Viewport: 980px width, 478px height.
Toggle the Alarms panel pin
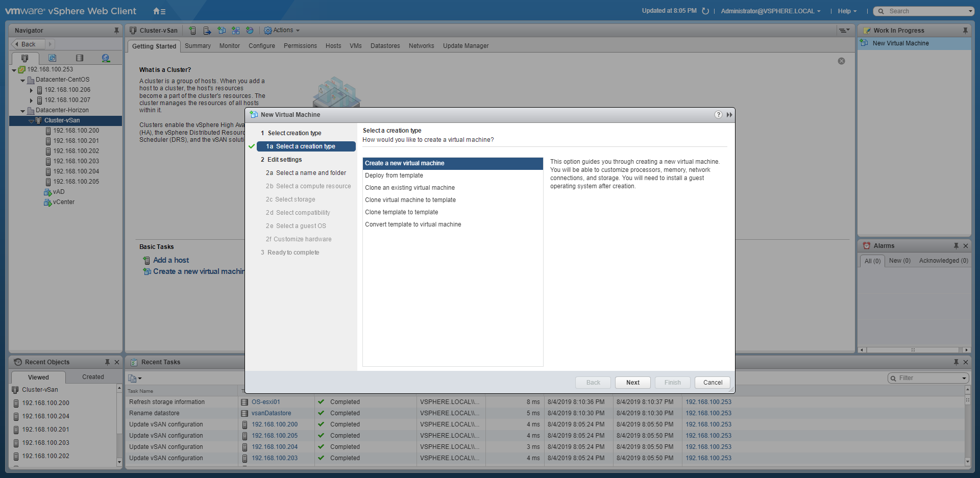click(956, 246)
